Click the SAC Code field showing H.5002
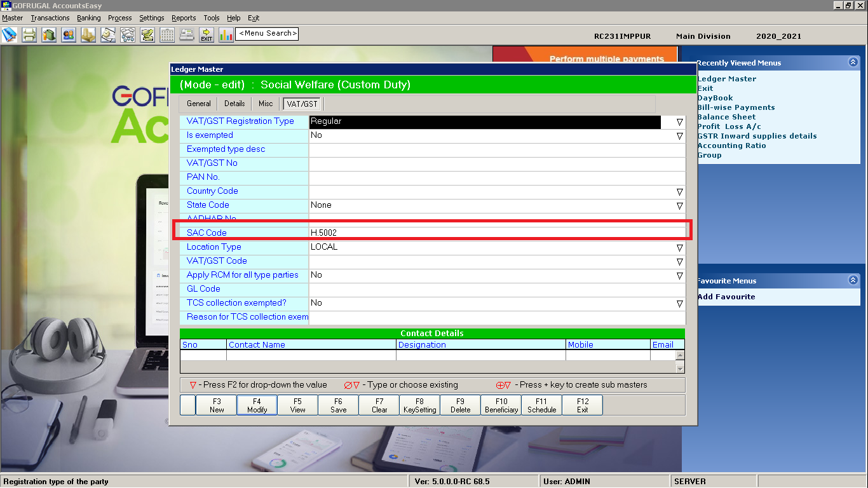The height and width of the screenshot is (488, 868). pos(497,233)
